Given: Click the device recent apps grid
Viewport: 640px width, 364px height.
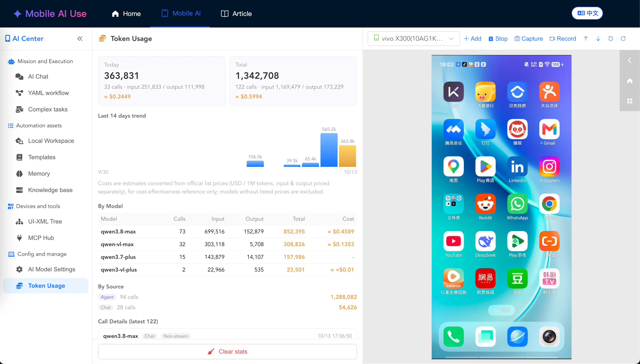Looking at the screenshot, I should tap(630, 101).
